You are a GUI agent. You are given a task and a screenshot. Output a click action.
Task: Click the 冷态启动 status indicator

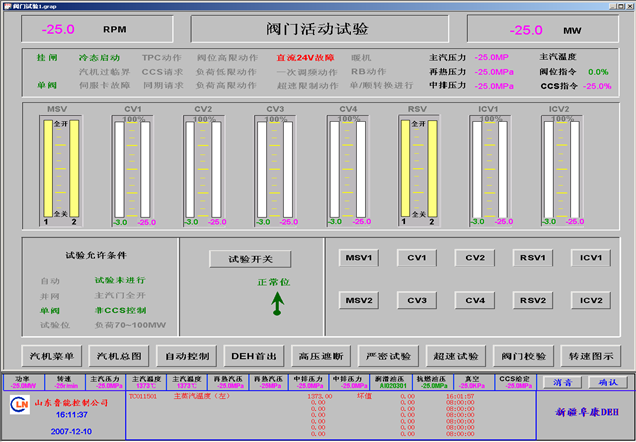pyautogui.click(x=100, y=58)
